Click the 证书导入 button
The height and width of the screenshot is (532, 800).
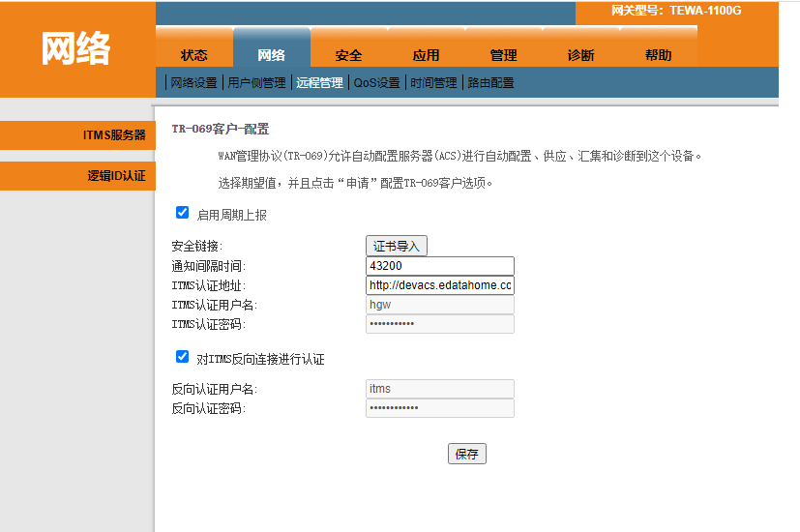397,247
